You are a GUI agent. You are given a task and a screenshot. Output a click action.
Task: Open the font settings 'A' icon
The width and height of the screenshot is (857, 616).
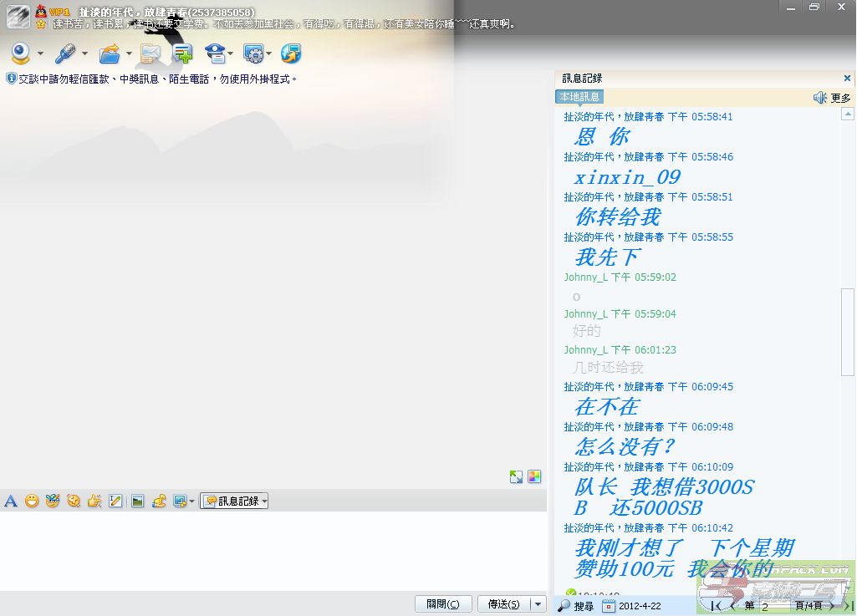click(11, 501)
